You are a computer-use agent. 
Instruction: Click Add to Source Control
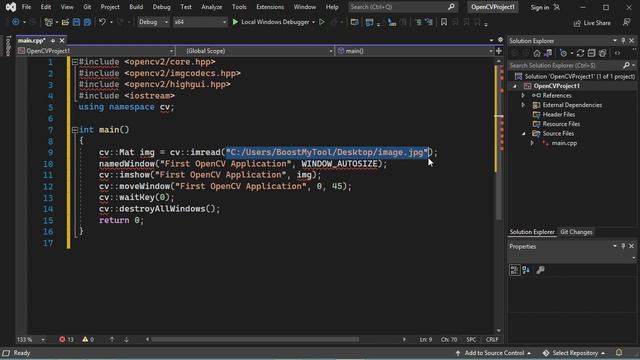point(493,353)
